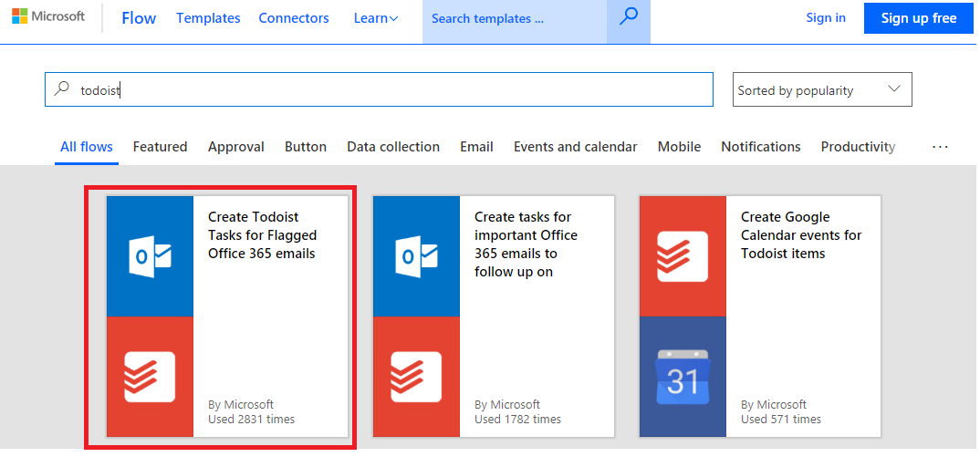The width and height of the screenshot is (980, 457).
Task: Click into the todoist search box
Action: click(x=379, y=89)
